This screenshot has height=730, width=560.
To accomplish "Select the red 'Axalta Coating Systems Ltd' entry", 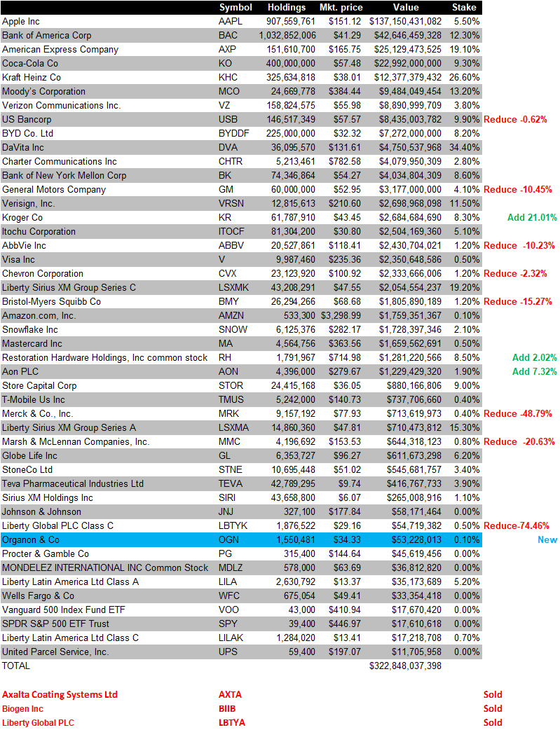I will point(60,694).
